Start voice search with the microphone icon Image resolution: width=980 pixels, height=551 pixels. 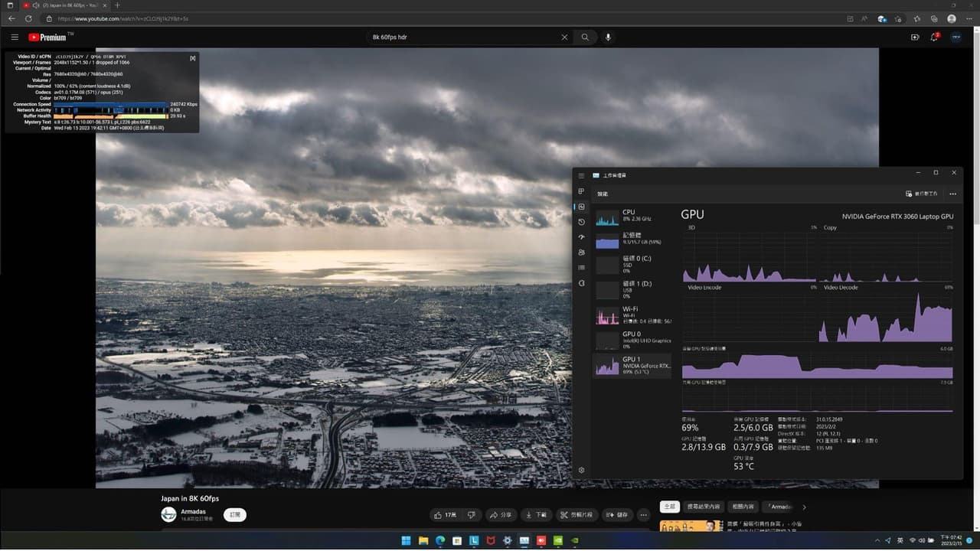(x=609, y=37)
